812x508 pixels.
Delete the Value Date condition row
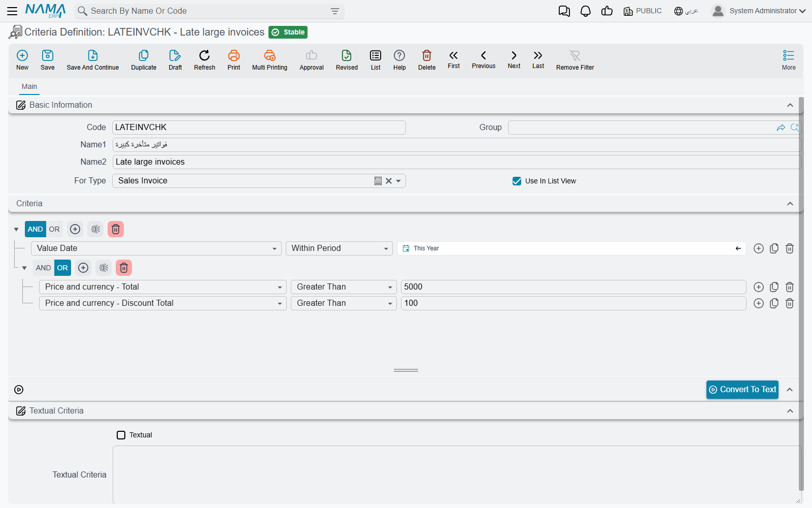[x=790, y=248]
